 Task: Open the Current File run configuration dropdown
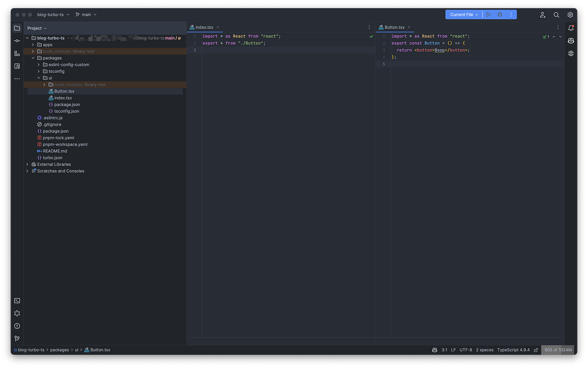pos(464,15)
